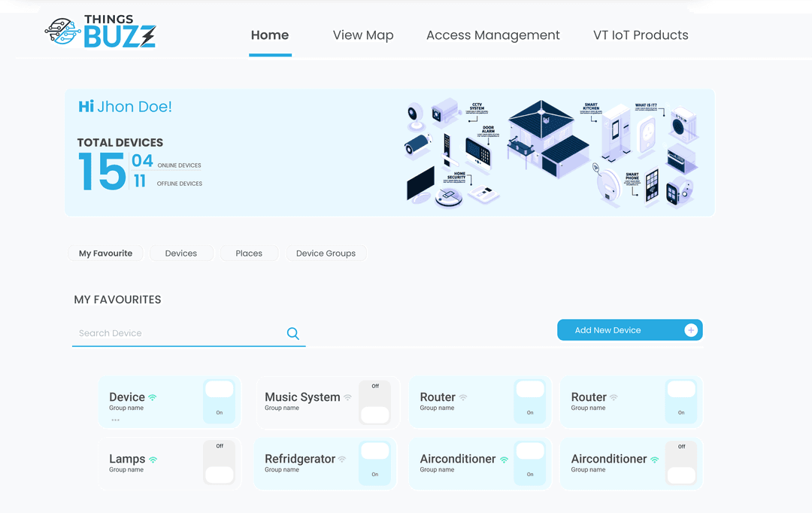Show the Places filter

coord(249,253)
